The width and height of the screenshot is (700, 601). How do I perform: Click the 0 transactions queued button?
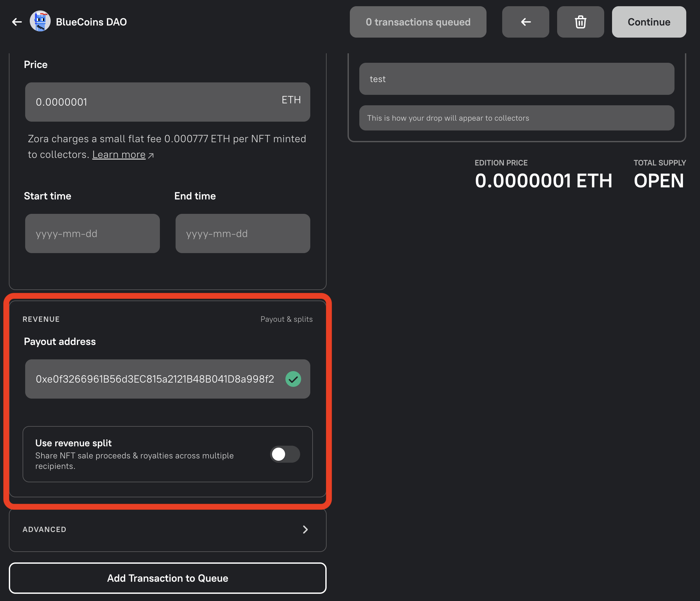pyautogui.click(x=418, y=22)
